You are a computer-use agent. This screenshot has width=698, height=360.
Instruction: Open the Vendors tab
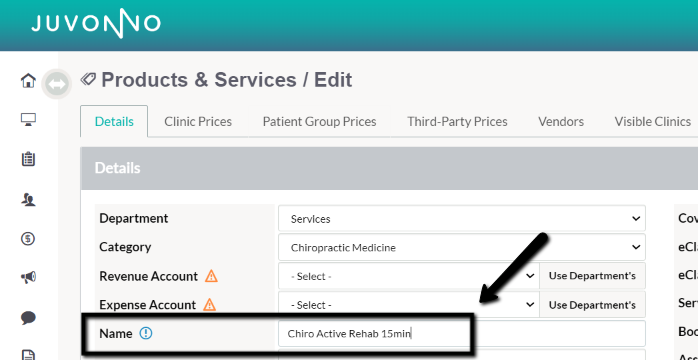(561, 121)
